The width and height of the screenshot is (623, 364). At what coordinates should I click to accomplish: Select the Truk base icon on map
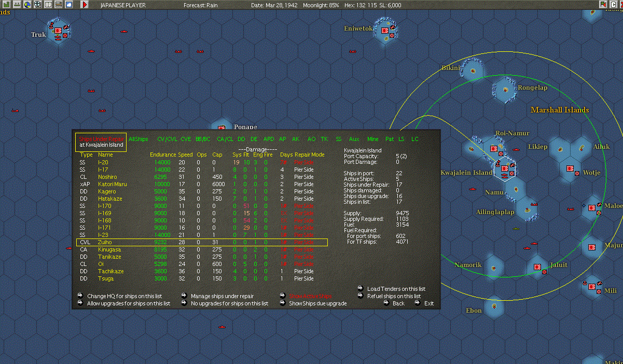[x=58, y=31]
